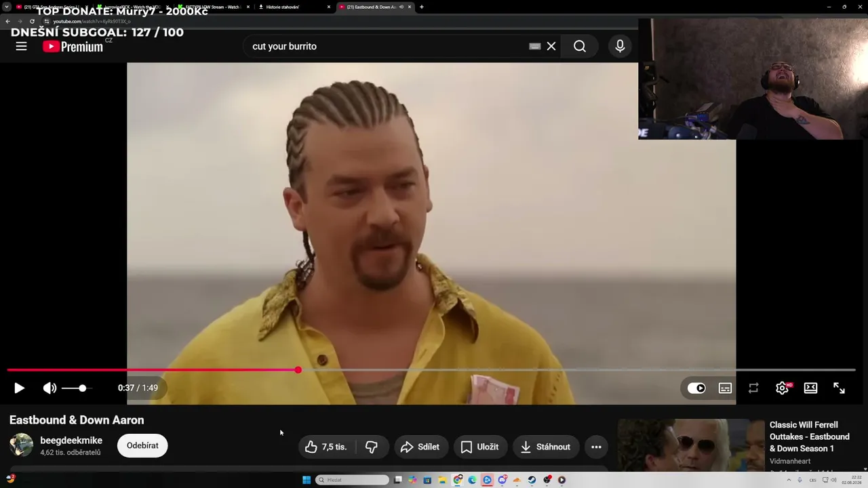868x488 pixels.
Task: Go back to the previous page
Action: (7, 21)
